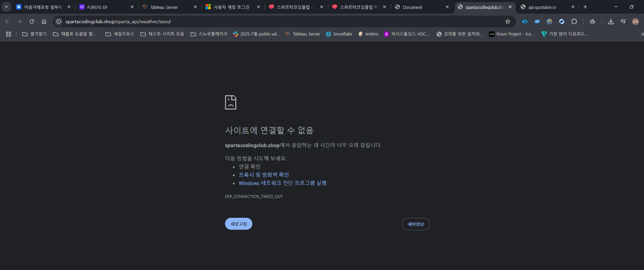Go back to the previous page

pyautogui.click(x=7, y=22)
